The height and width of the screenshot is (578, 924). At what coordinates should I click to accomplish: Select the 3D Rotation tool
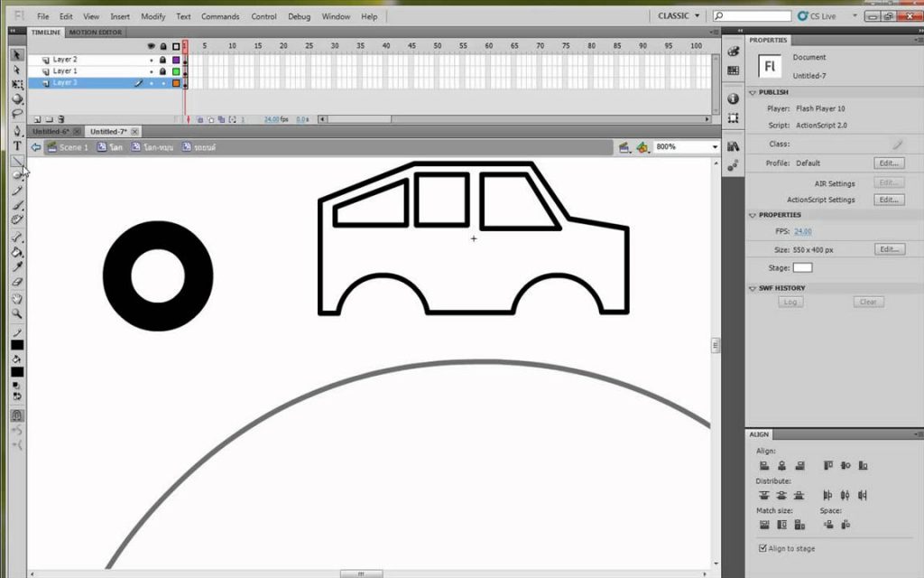[17, 99]
